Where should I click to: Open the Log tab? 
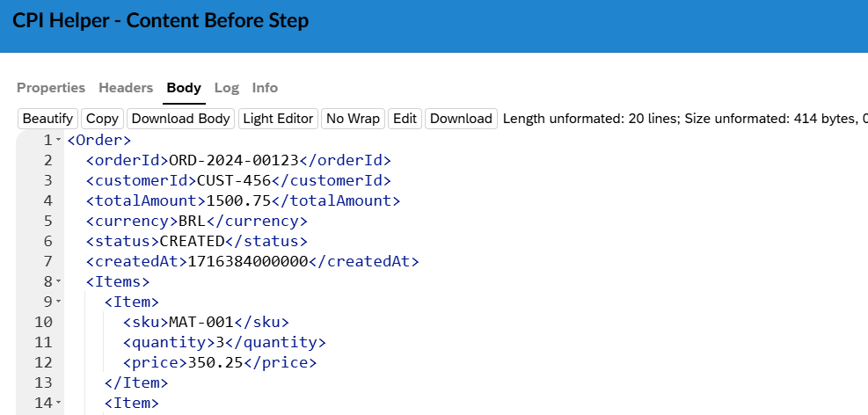coord(227,88)
